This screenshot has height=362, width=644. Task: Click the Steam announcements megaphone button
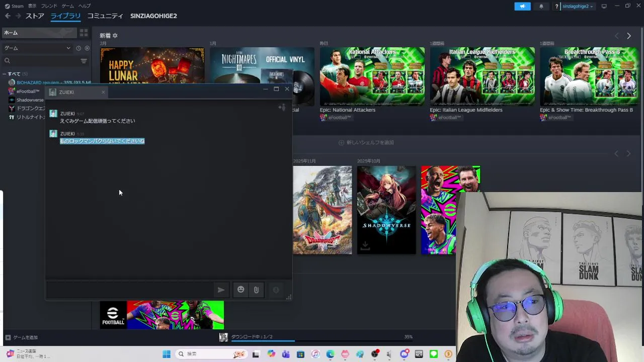point(522,6)
